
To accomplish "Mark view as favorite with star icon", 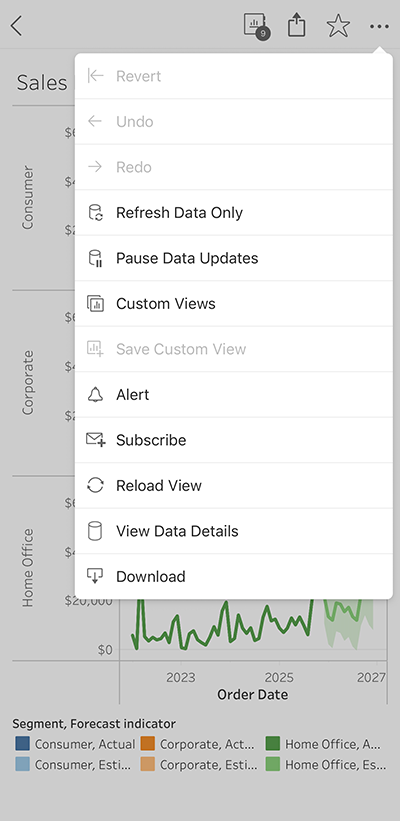I will pyautogui.click(x=338, y=26).
